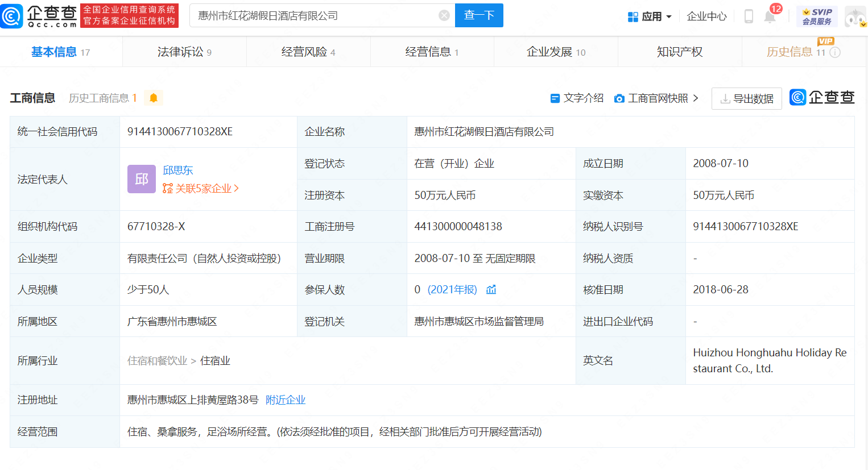The height and width of the screenshot is (470, 868).
Task: Select status 在营（开业）企业
Action: 454,163
